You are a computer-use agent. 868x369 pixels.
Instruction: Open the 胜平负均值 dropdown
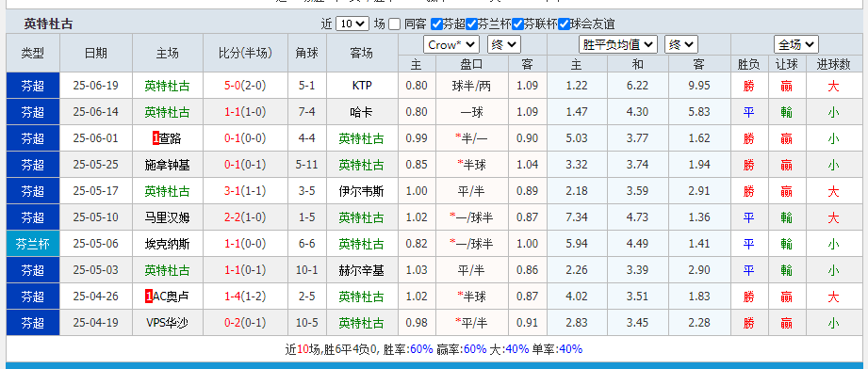tap(618, 45)
